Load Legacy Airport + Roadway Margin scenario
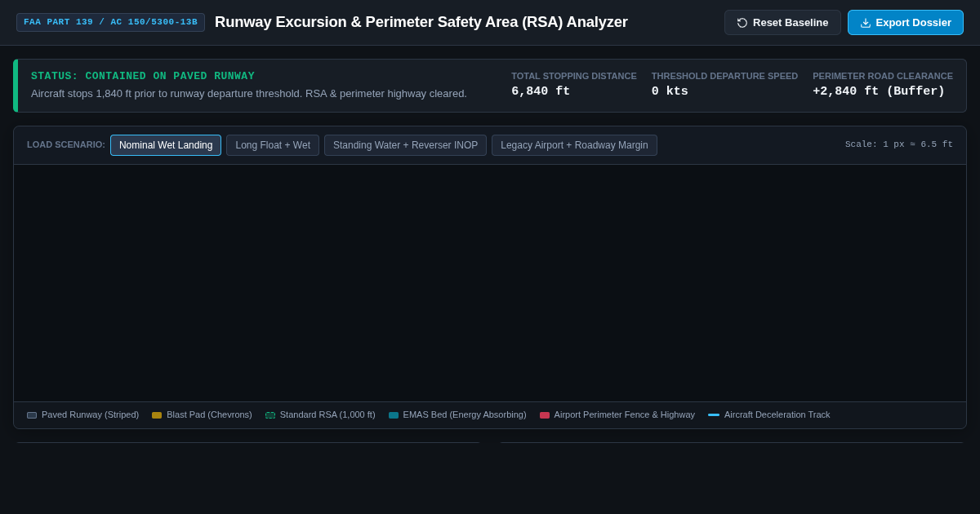The height and width of the screenshot is (514, 980). (x=574, y=145)
